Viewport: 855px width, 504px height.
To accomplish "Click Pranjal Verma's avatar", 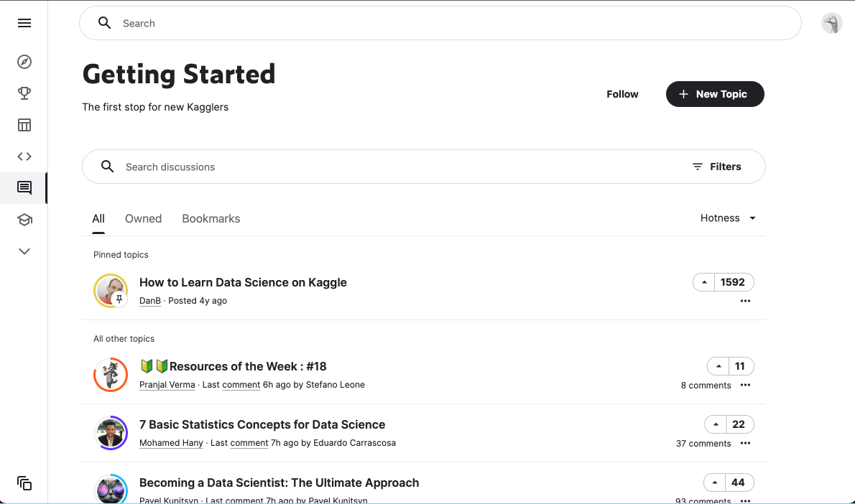I will (111, 375).
